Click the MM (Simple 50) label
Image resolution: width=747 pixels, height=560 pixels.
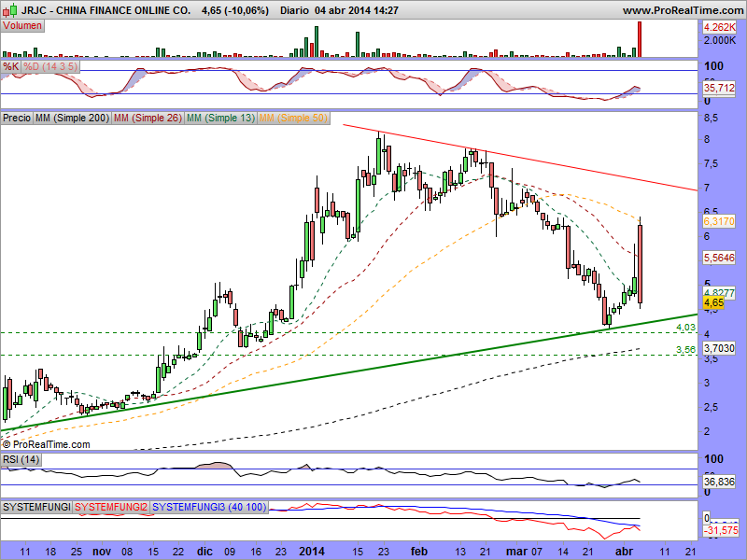293,118
